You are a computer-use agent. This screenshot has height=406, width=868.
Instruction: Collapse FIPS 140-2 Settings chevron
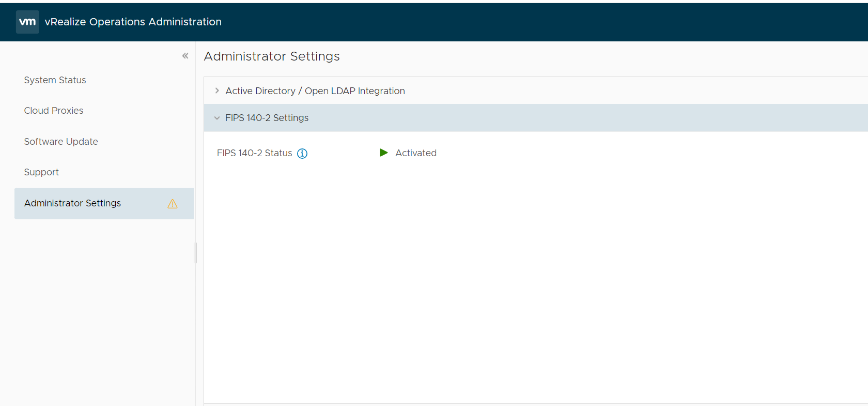pyautogui.click(x=217, y=118)
